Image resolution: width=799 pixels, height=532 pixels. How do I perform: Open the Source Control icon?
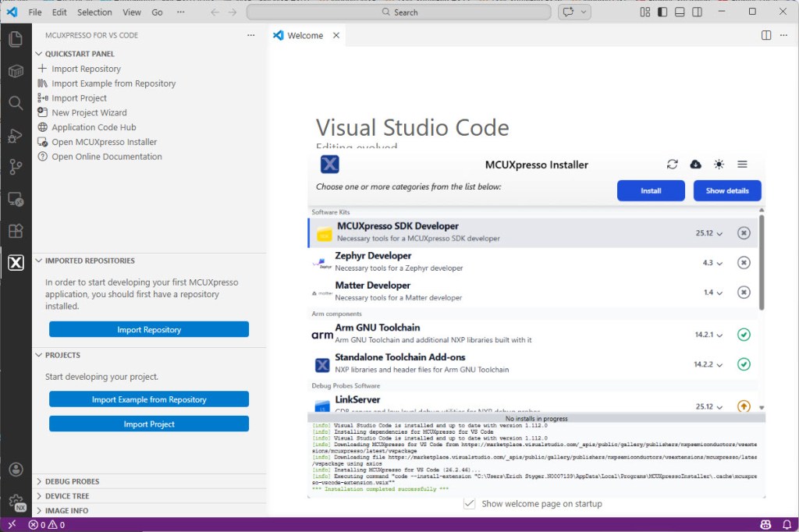pos(16,166)
